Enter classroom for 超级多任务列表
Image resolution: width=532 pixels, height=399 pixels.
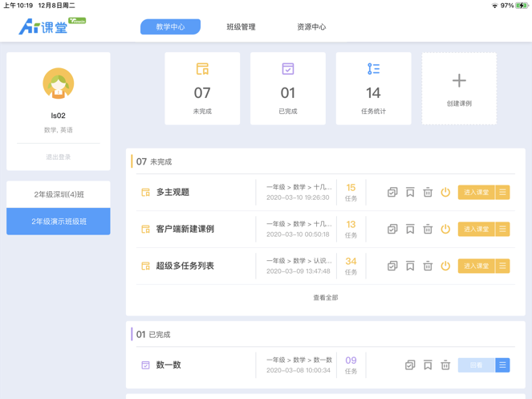pyautogui.click(x=476, y=266)
